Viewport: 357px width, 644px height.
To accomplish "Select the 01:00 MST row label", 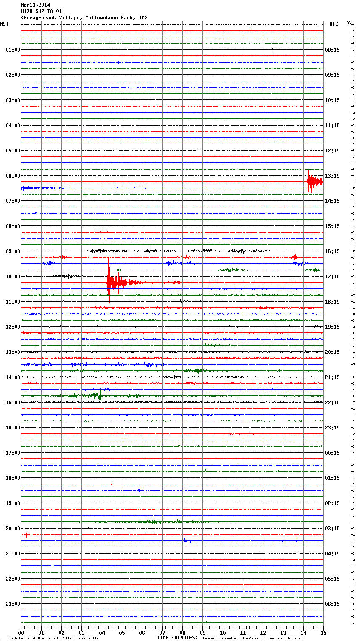I will pos(13,50).
